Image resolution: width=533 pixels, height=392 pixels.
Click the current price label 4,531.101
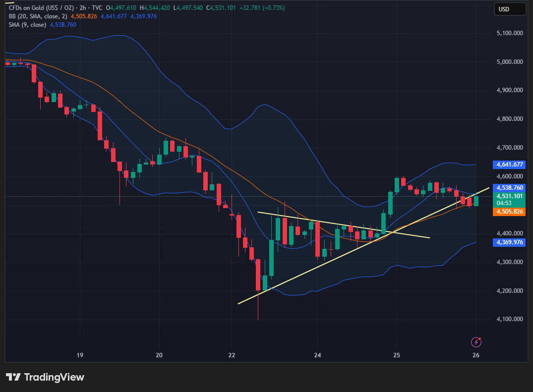tap(509, 196)
